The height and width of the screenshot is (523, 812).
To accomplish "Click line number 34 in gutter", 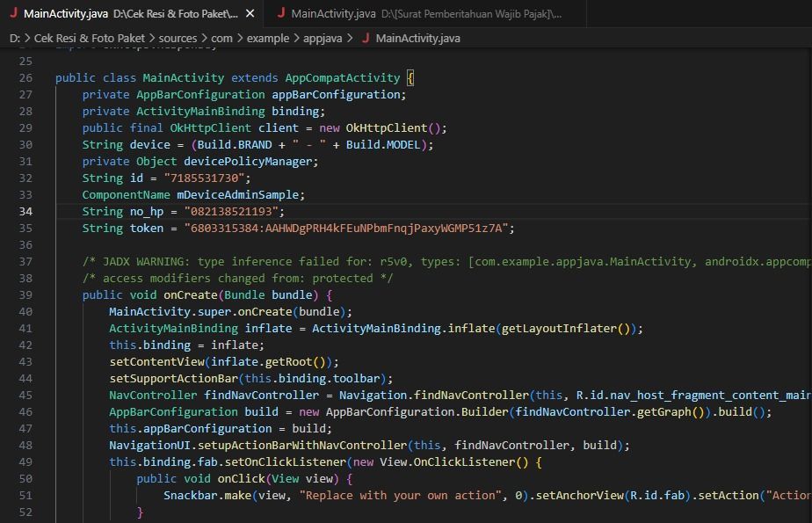I will (x=25, y=211).
